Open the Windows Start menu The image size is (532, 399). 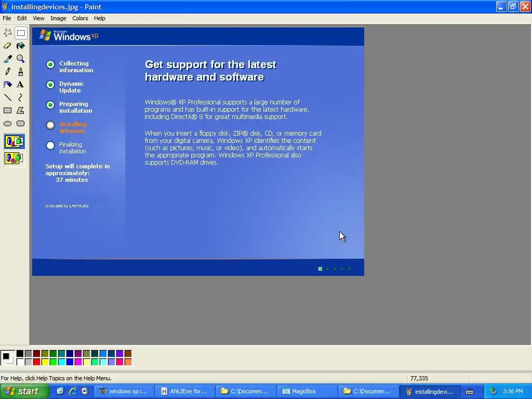pyautogui.click(x=24, y=391)
